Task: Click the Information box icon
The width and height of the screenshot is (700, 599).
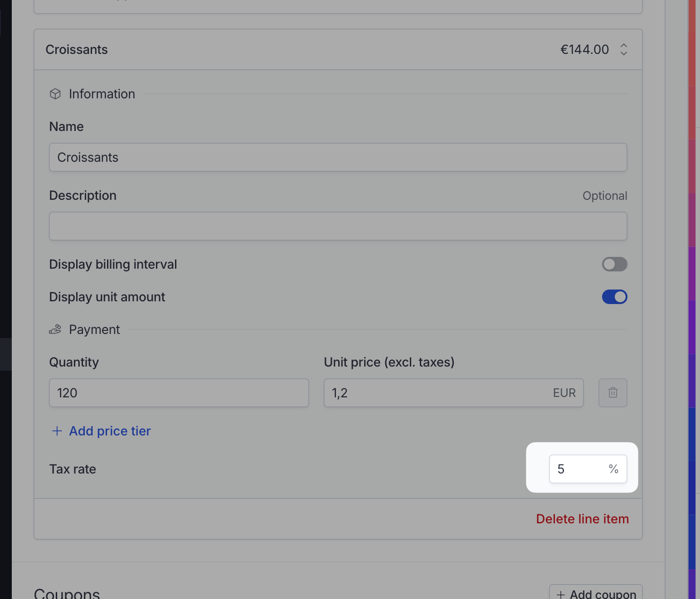Action: pos(55,94)
